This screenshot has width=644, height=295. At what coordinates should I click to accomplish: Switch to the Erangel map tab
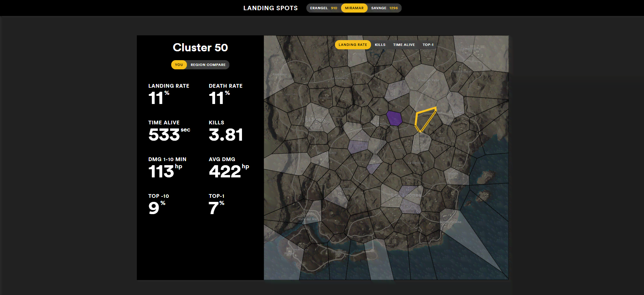(x=323, y=8)
